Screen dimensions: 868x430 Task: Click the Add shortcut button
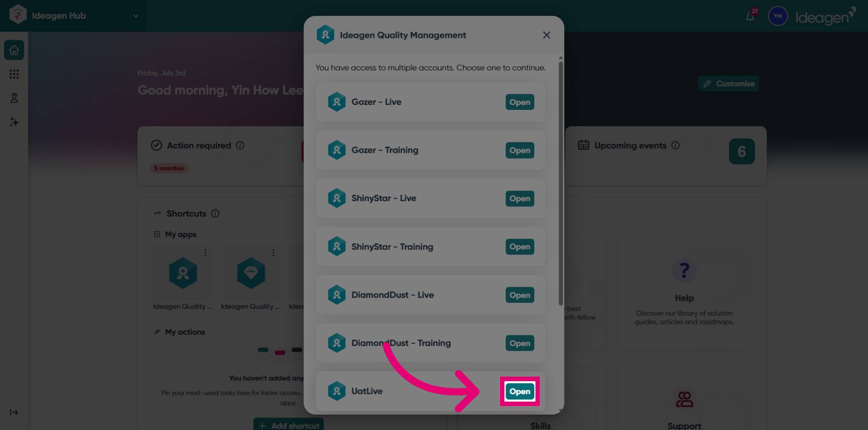pyautogui.click(x=288, y=425)
